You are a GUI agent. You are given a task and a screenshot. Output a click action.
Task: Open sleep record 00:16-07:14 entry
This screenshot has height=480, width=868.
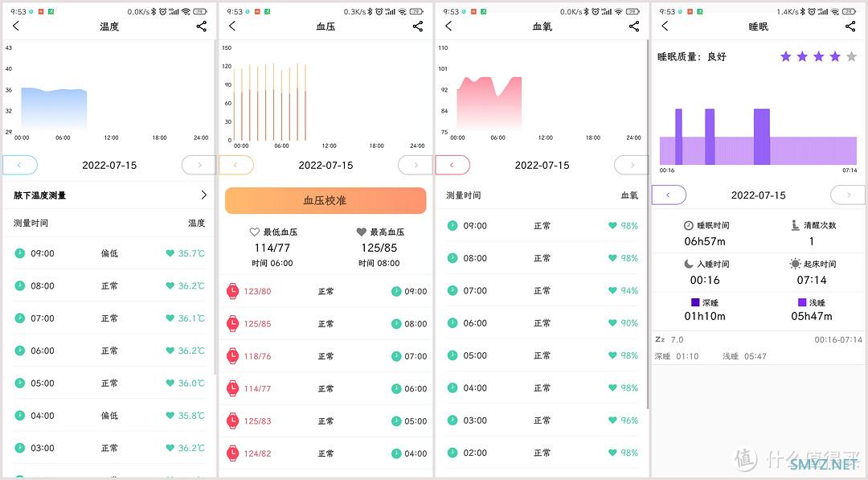(x=759, y=347)
